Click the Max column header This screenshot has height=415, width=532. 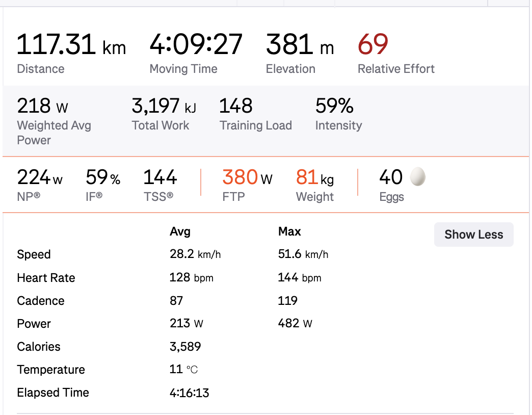289,231
